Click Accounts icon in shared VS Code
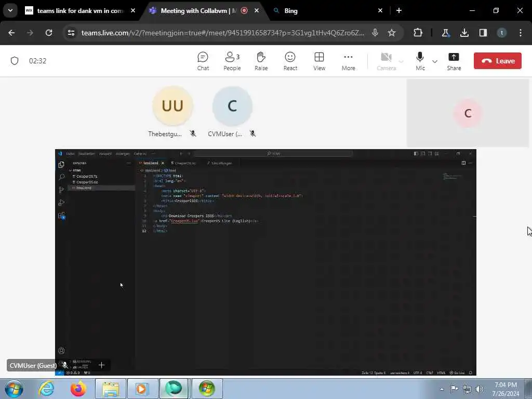Viewport: 532px width, 399px height. (61, 351)
